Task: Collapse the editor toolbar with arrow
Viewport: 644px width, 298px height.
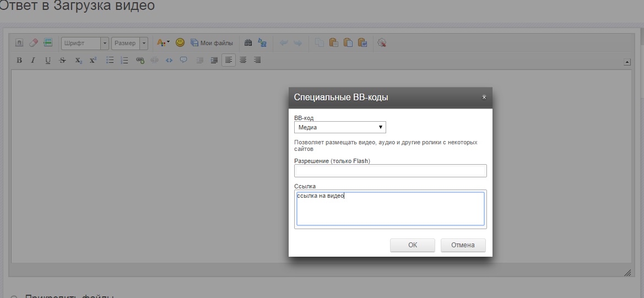Action: (x=627, y=62)
